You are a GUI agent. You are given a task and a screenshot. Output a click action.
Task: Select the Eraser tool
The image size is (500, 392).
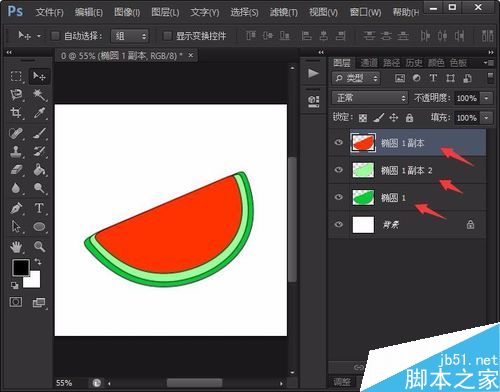pos(16,170)
